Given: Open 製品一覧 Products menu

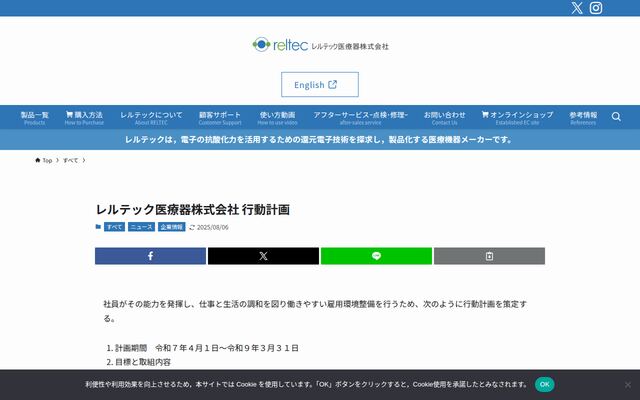Looking at the screenshot, I should point(35,118).
